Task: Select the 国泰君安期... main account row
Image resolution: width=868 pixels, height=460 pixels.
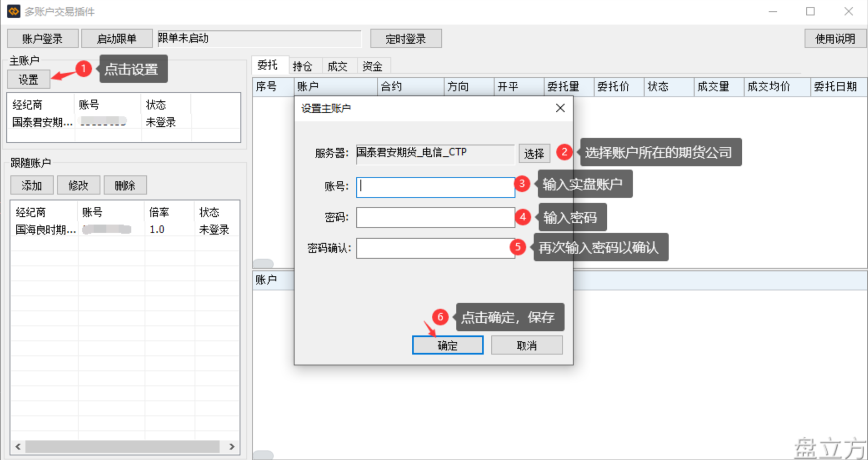Action: coord(124,122)
